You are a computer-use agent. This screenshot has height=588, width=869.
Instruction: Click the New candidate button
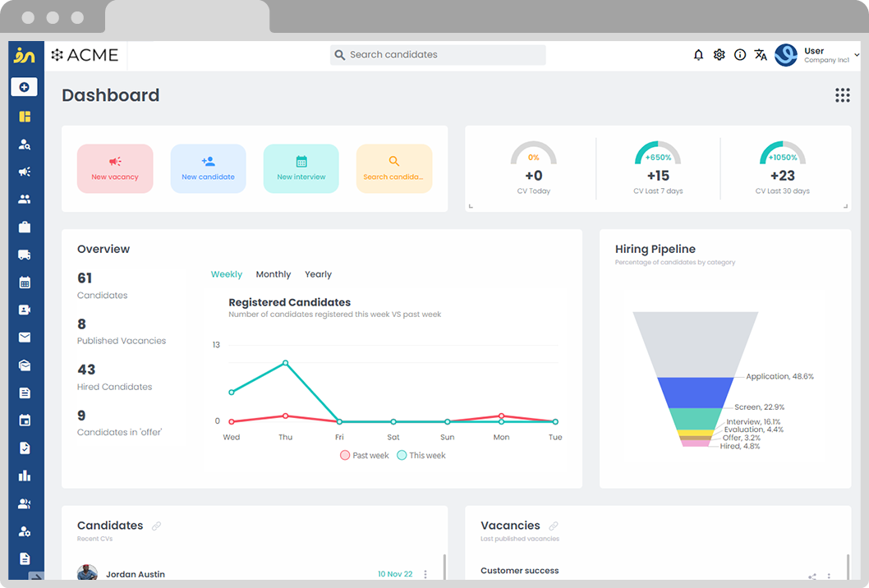coord(208,168)
